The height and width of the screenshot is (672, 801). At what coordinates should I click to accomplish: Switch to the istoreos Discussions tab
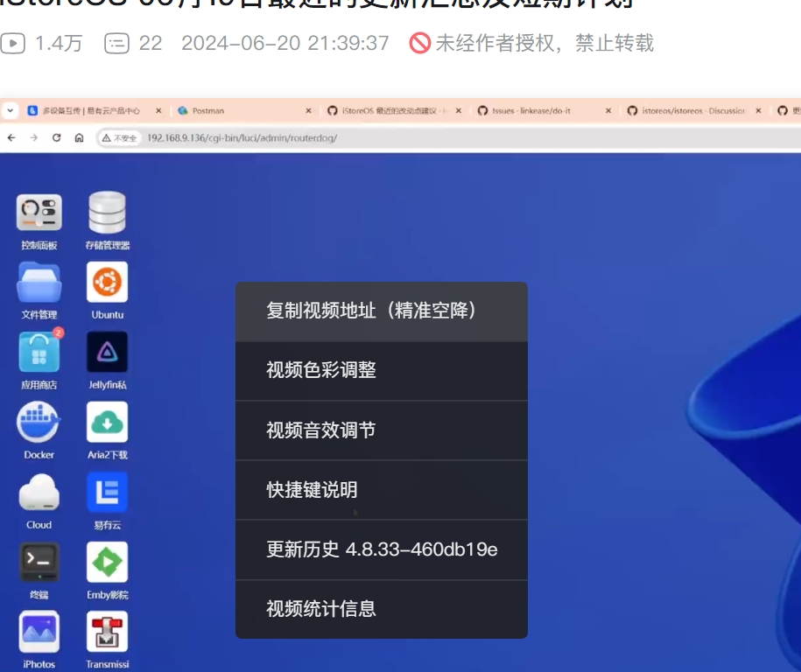tap(692, 111)
